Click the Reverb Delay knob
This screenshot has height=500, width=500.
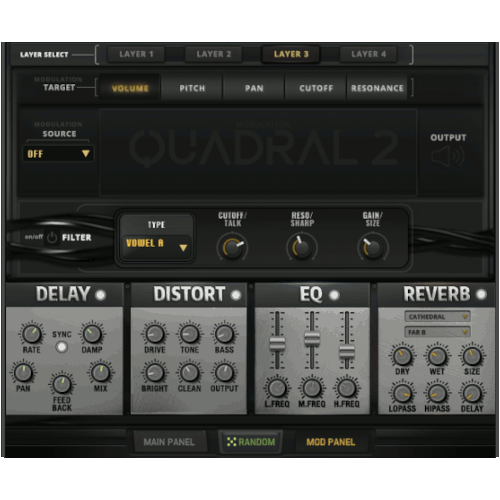click(x=472, y=394)
